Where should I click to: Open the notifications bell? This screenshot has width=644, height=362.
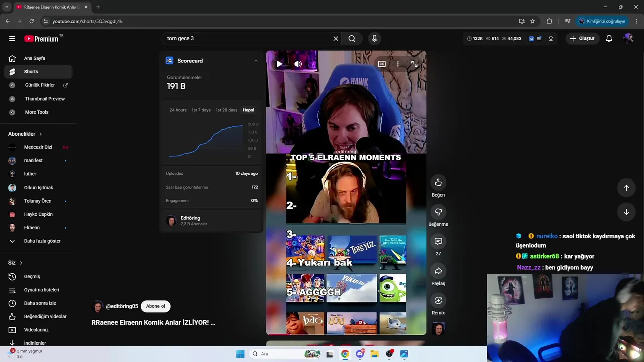point(609,39)
